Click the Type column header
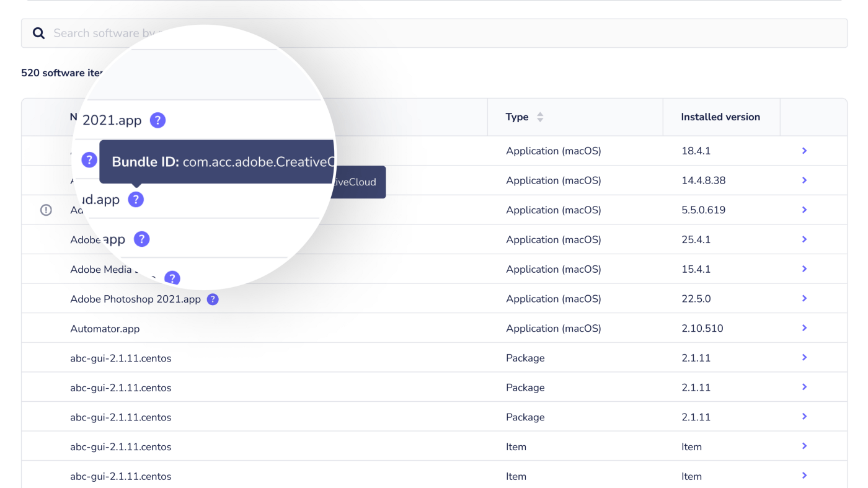This screenshot has width=868, height=488. 575,117
